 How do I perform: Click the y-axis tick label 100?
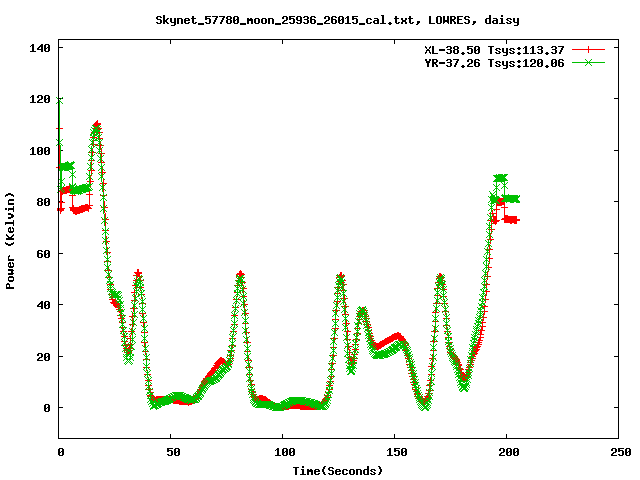click(x=40, y=151)
